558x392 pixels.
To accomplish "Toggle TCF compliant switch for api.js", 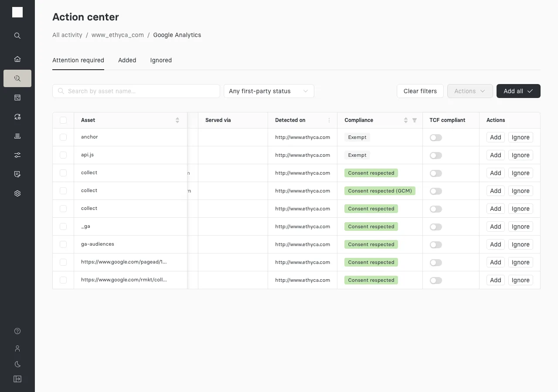I will pyautogui.click(x=436, y=155).
